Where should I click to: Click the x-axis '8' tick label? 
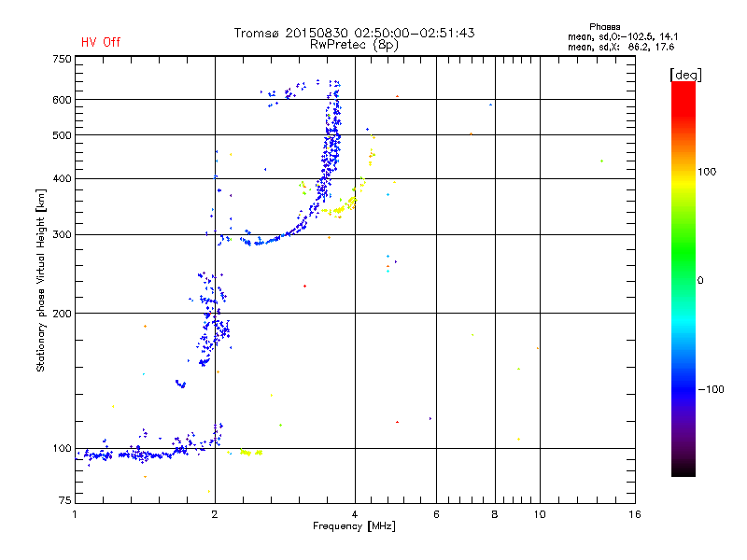[x=495, y=514]
